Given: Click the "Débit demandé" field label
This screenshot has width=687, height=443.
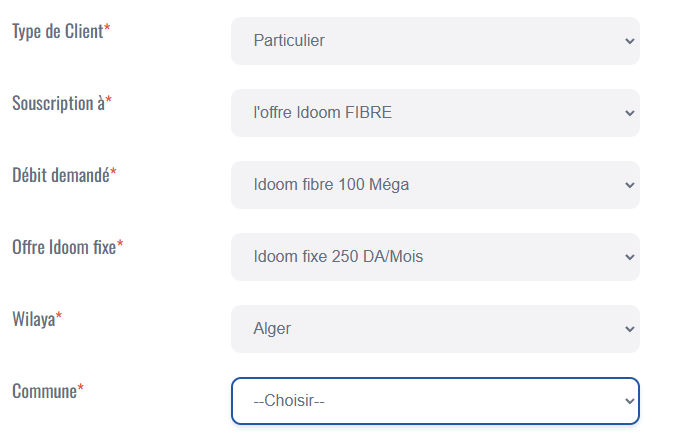Looking at the screenshot, I should click(60, 175).
